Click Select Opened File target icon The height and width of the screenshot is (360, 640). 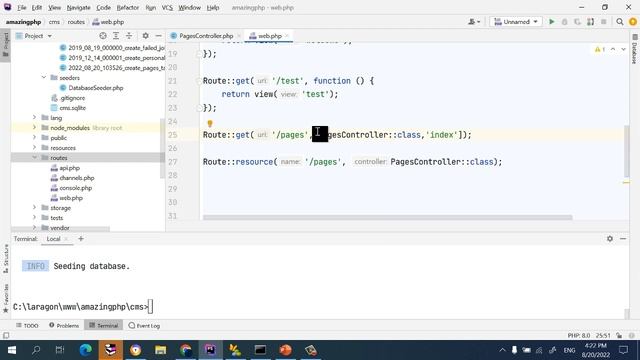(x=103, y=36)
